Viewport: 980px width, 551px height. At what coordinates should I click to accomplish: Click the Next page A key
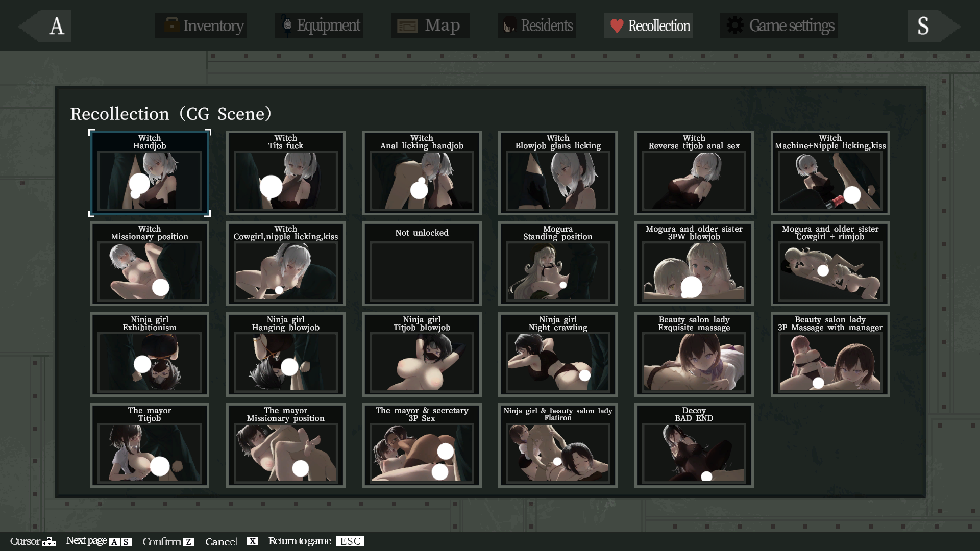point(114,542)
